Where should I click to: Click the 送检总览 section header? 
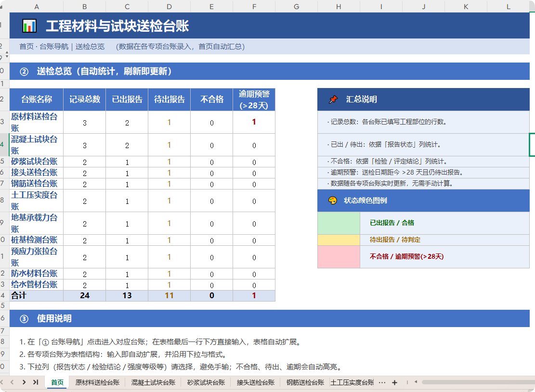pyautogui.click(x=270, y=71)
